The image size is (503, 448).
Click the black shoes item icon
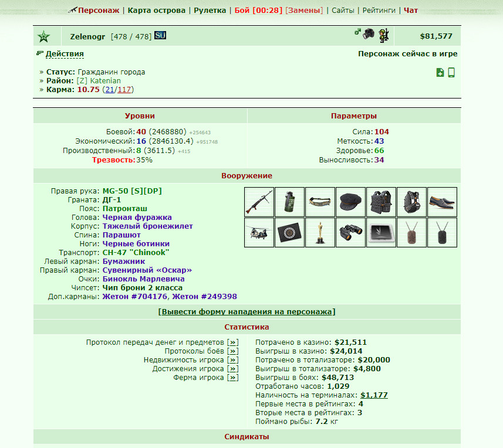tap(442, 202)
